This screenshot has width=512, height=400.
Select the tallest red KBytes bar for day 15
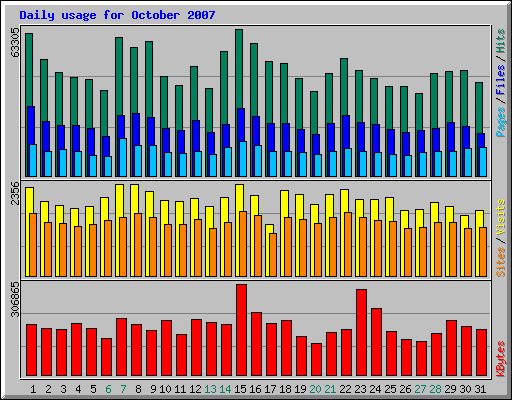point(241,330)
